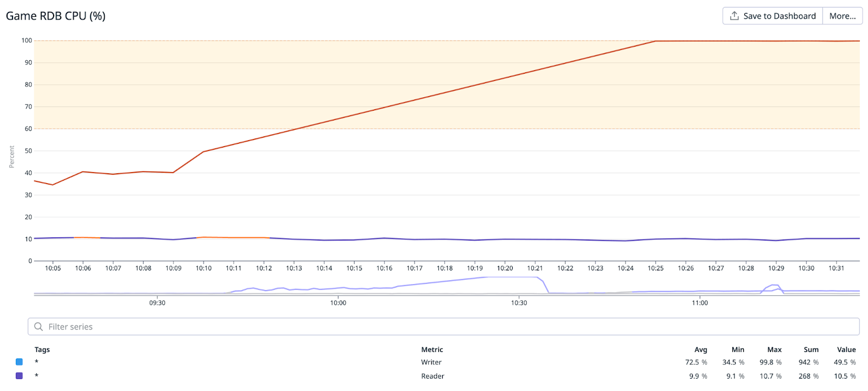Click the upload icon beside Save to Dashboard
868x391 pixels.
[735, 16]
